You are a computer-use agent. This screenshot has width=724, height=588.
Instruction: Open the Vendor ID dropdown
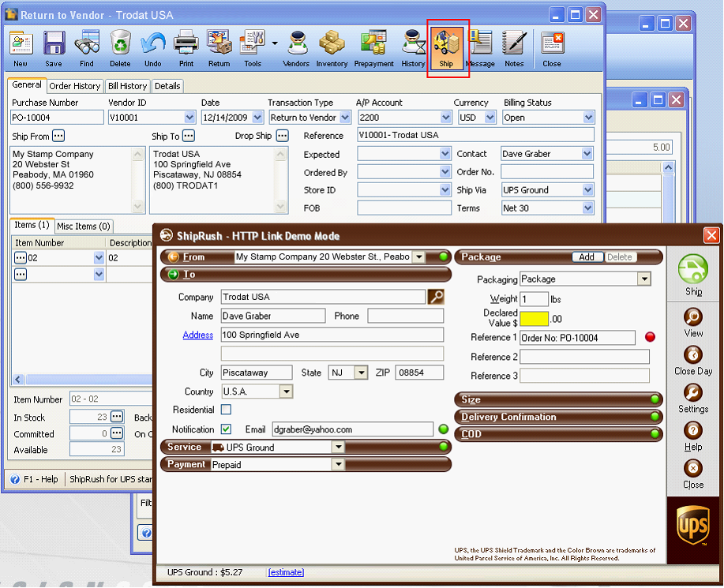click(x=189, y=118)
